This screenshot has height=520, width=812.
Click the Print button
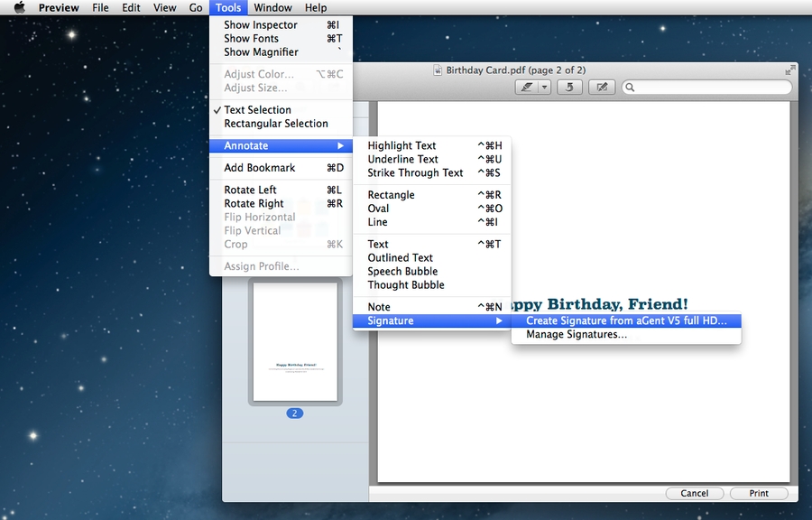(759, 493)
